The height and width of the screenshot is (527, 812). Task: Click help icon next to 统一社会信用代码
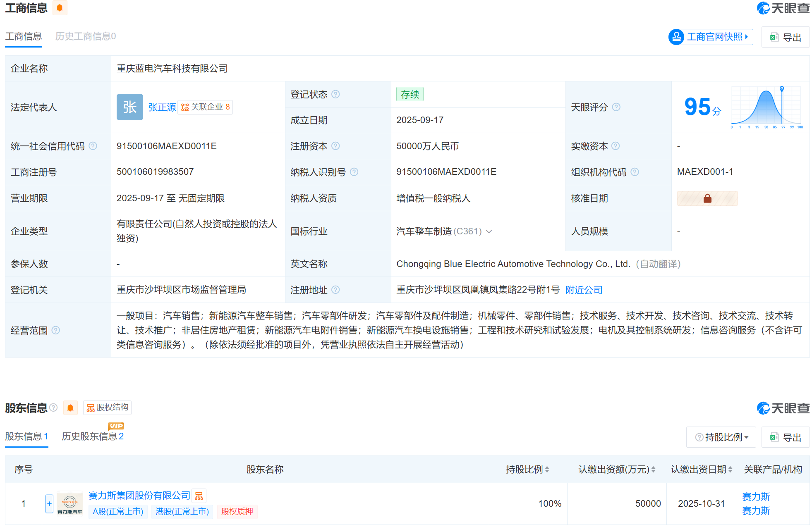(93, 146)
